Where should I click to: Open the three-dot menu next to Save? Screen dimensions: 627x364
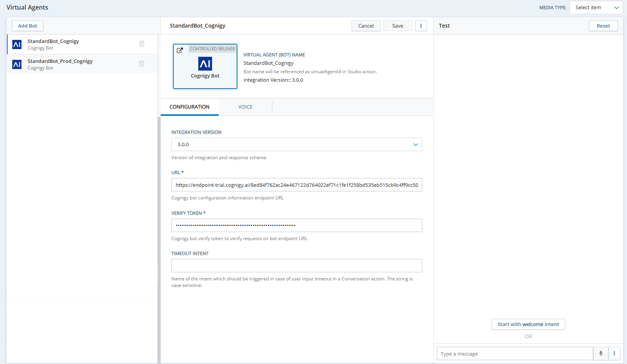421,26
